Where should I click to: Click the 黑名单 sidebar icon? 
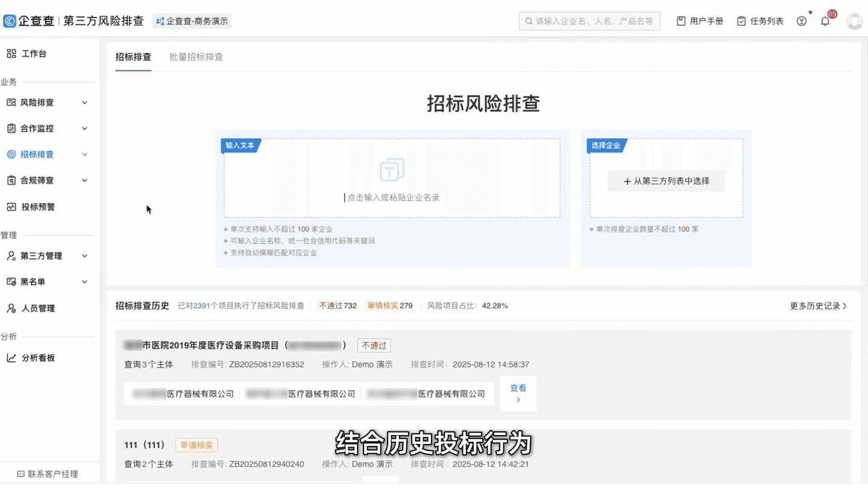pos(11,281)
